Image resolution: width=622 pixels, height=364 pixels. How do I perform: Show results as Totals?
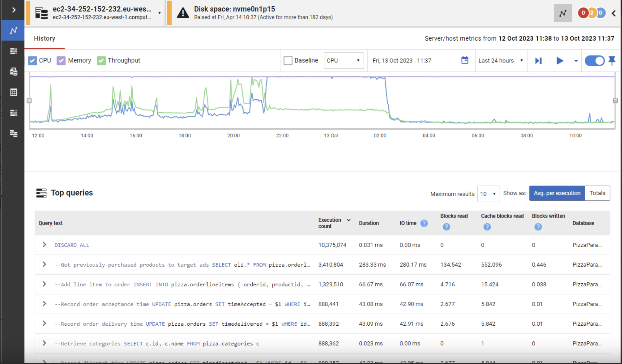pos(597,193)
